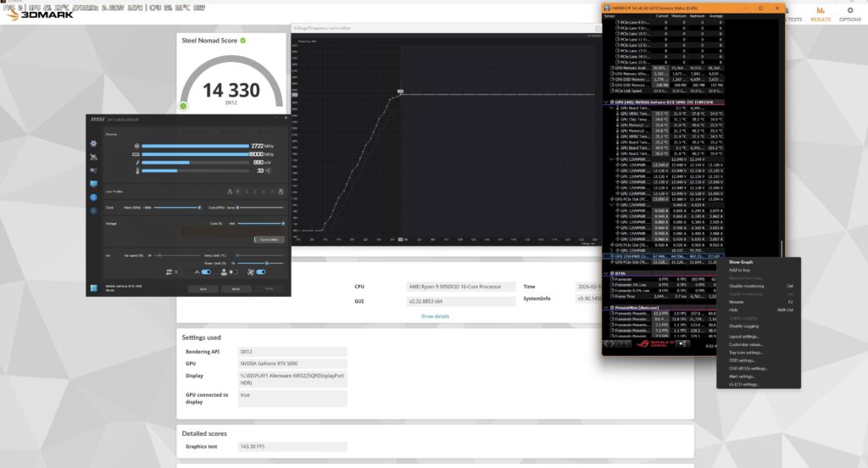The image size is (868, 468).
Task: Click the Save button in Afterburner
Action: (203, 288)
